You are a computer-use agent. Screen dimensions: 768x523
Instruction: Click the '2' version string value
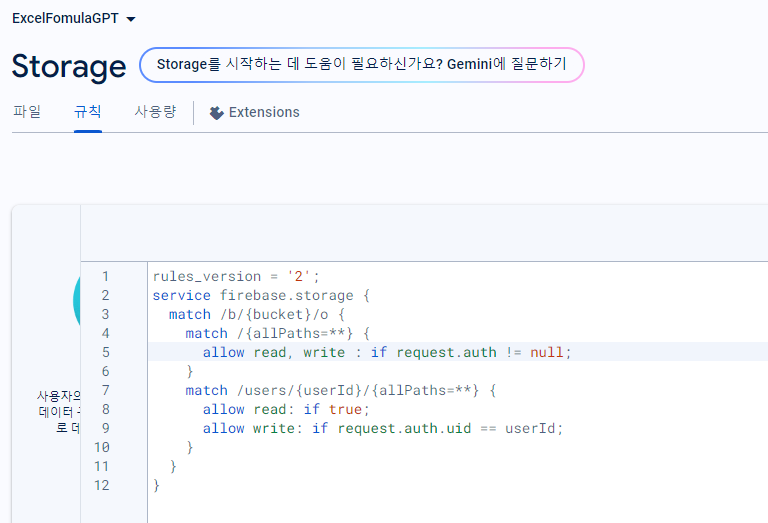click(299, 276)
